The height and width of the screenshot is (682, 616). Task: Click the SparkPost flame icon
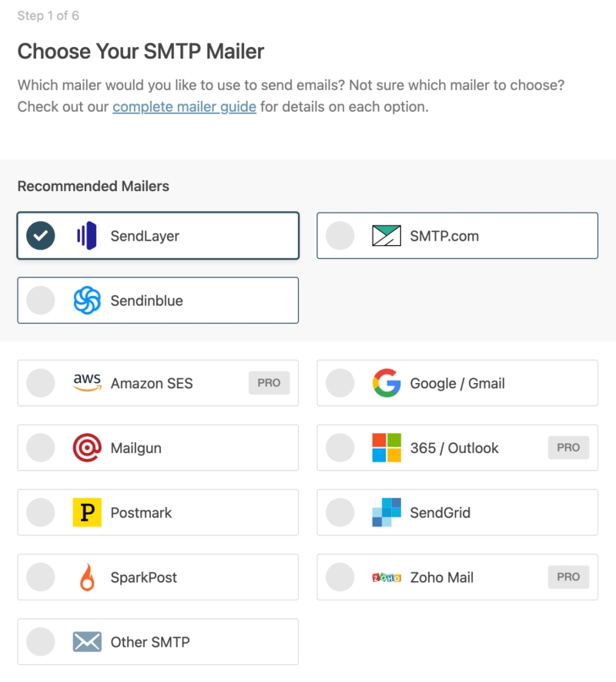[88, 576]
